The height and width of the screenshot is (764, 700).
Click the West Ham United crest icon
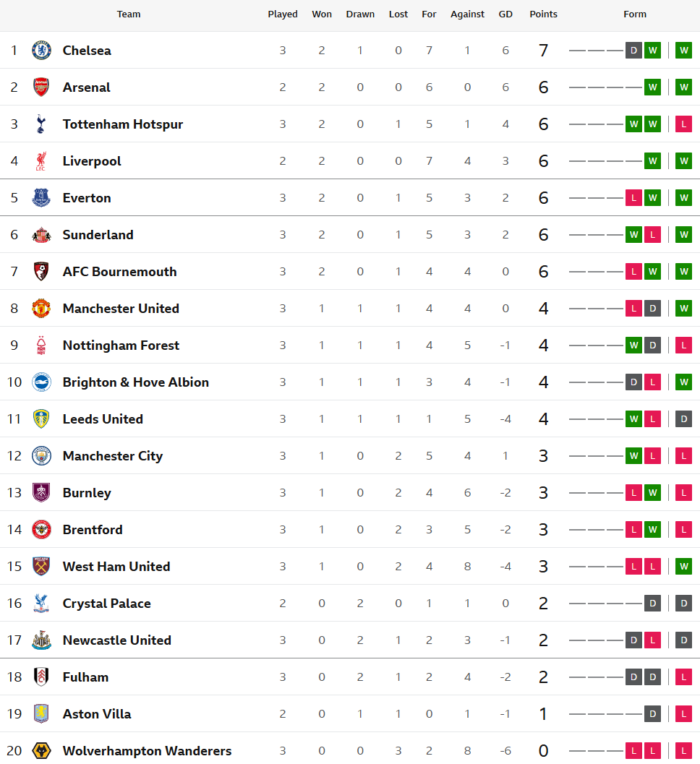pos(41,566)
